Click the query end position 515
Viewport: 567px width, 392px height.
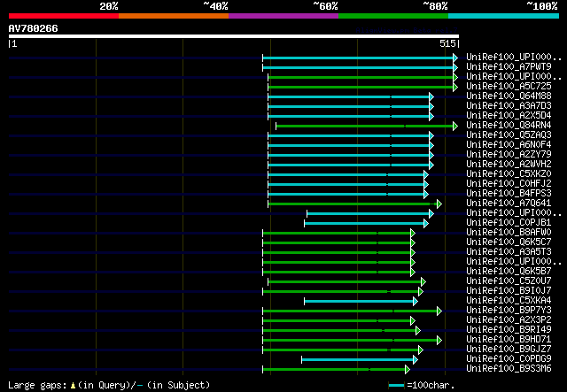(447, 43)
